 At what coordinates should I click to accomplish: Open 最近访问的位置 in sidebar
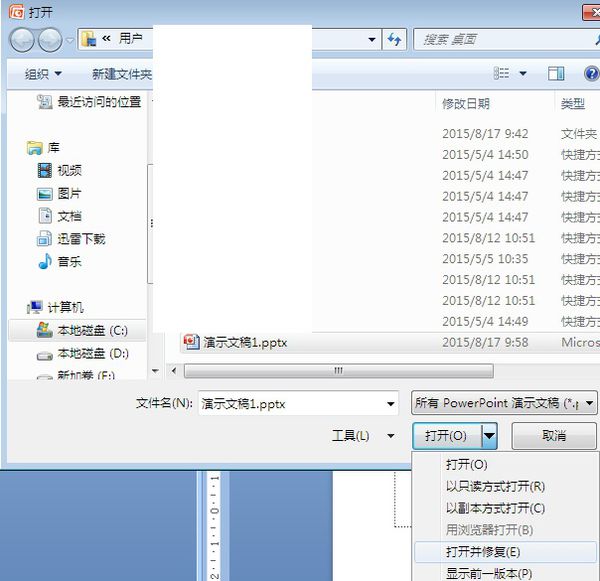(x=98, y=102)
